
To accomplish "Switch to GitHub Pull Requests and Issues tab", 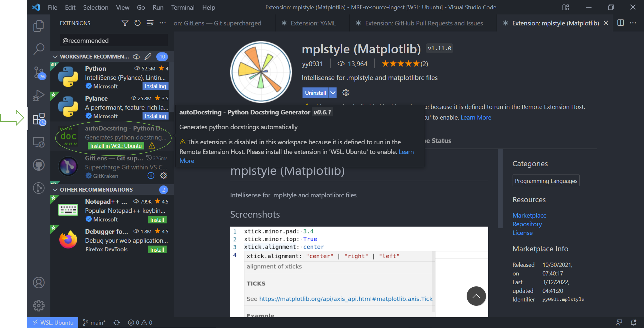I will click(423, 23).
